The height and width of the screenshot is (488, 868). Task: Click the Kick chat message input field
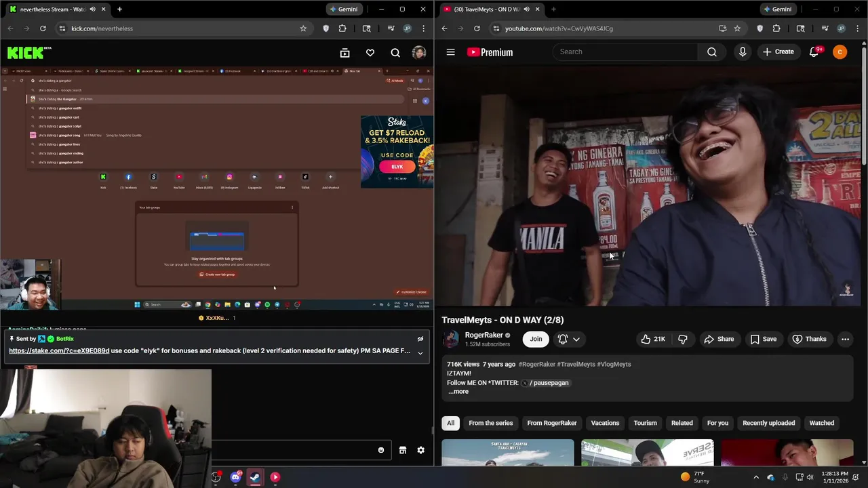coord(300,450)
